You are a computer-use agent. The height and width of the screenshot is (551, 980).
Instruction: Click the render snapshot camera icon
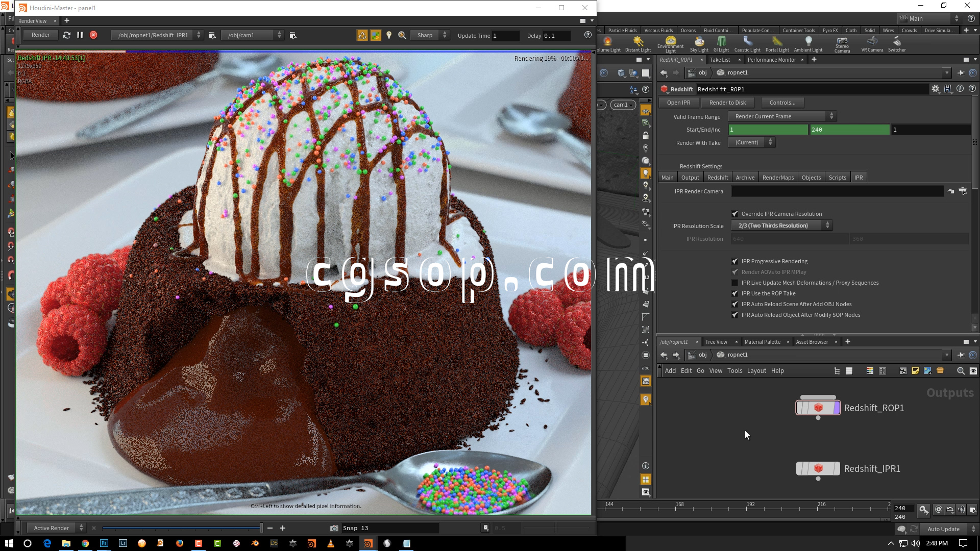point(334,528)
